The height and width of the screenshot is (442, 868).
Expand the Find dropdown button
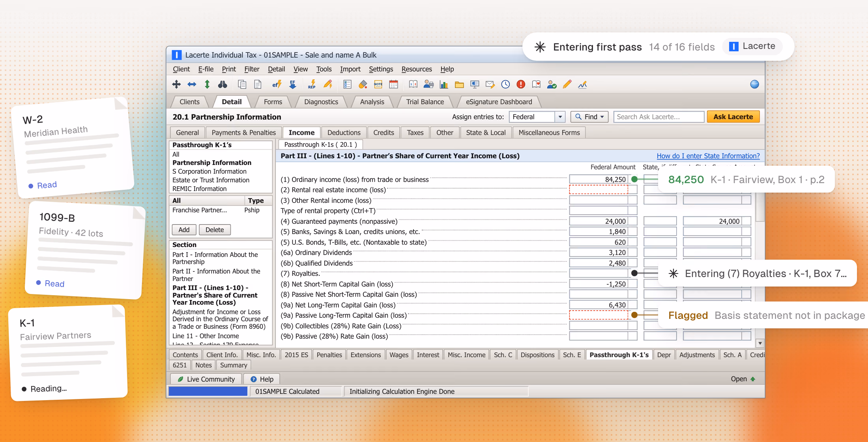589,117
